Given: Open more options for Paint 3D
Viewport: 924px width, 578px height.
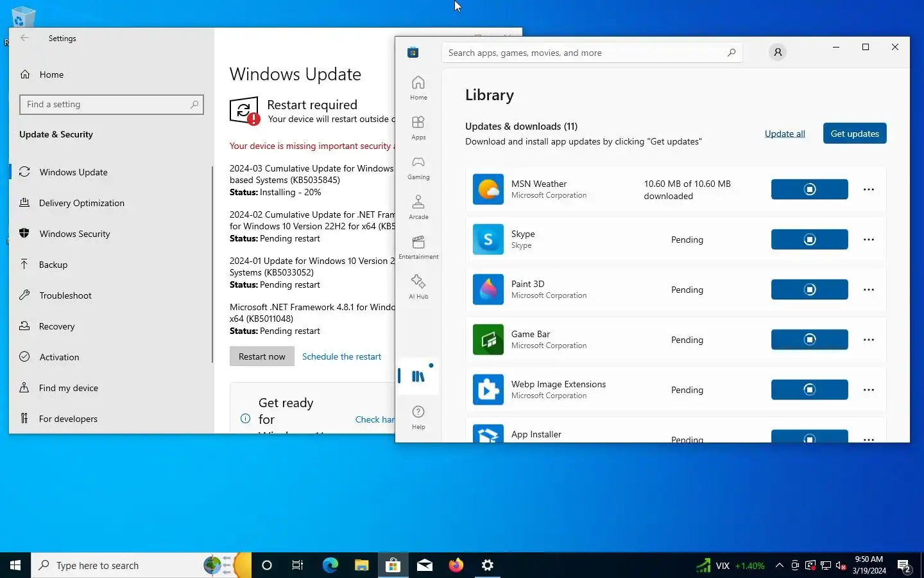Looking at the screenshot, I should point(869,290).
